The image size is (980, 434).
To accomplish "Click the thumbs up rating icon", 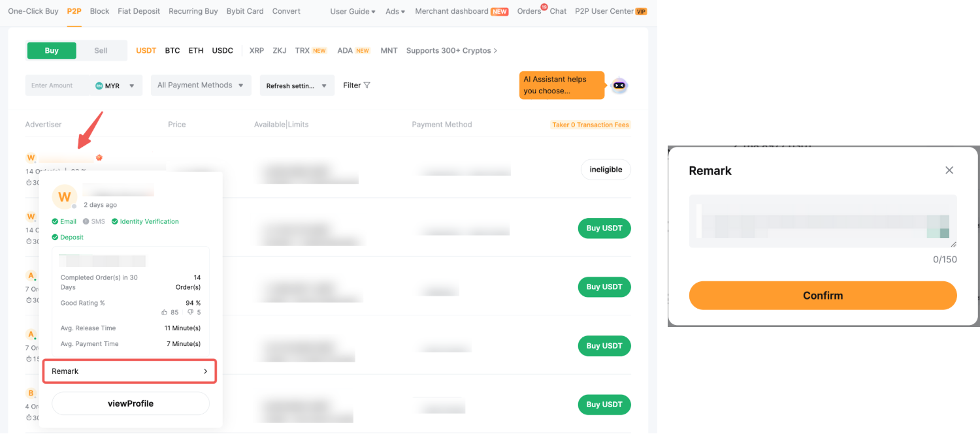I will tap(165, 313).
